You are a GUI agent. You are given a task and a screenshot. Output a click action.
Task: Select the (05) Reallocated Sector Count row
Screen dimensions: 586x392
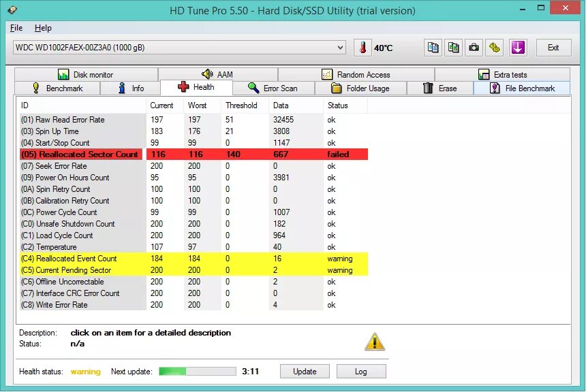(194, 154)
